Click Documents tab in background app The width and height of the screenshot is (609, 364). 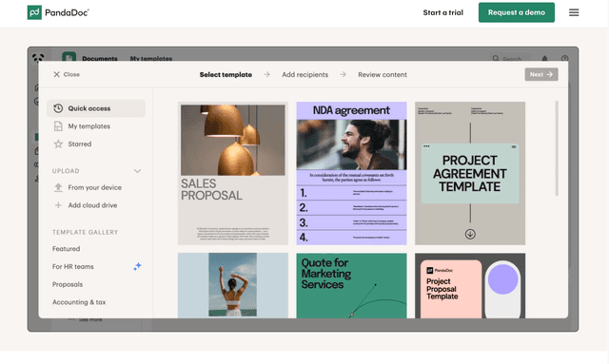pyautogui.click(x=100, y=58)
